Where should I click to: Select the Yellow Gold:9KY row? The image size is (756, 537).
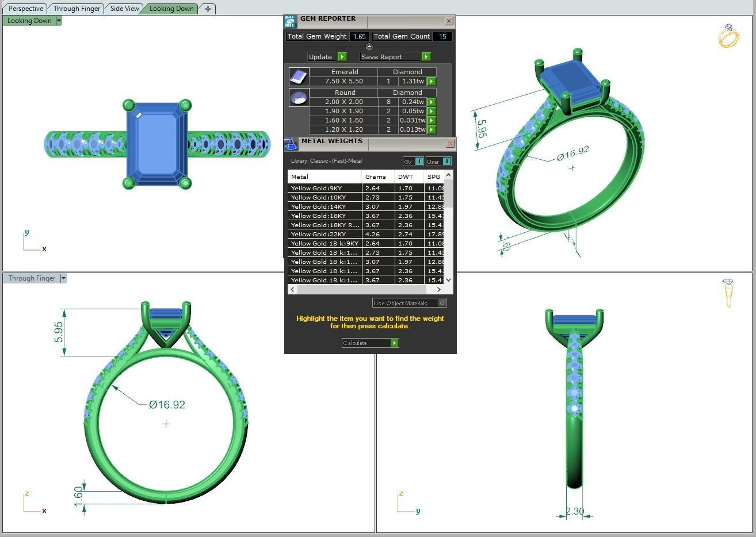366,188
